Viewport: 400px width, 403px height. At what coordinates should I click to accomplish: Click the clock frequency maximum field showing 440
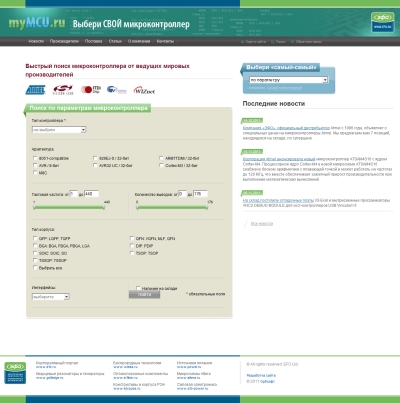click(91, 194)
